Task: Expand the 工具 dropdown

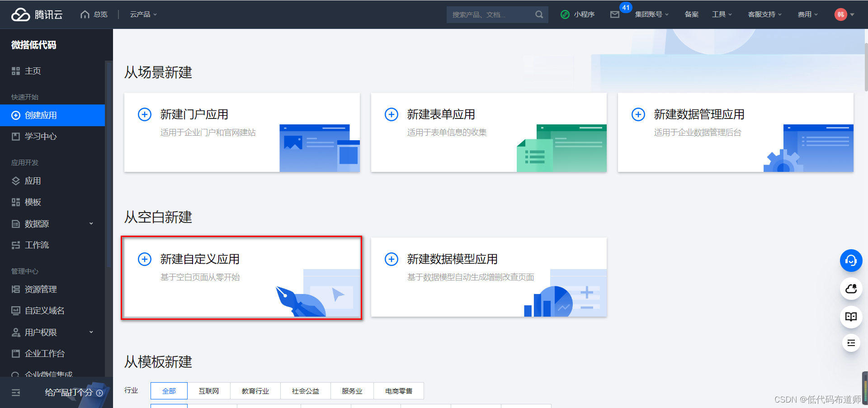Action: tap(722, 14)
